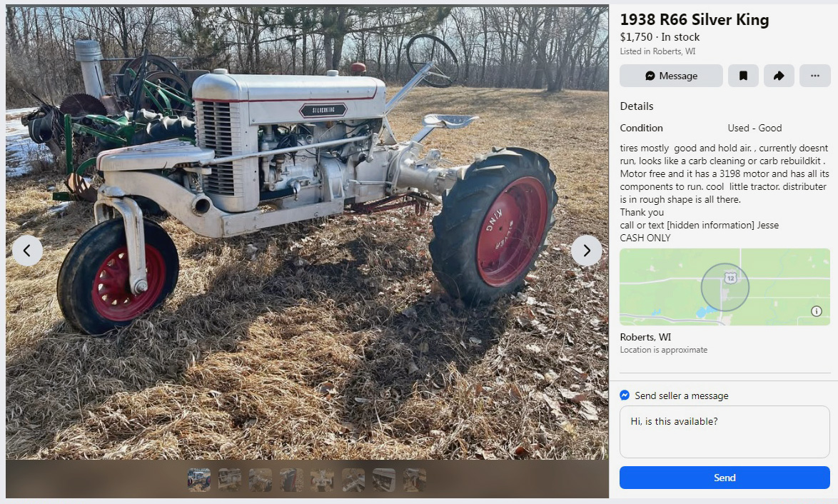Screen dimensions: 838x504
Task: Click the Roberts, WI location label
Action: pos(645,337)
